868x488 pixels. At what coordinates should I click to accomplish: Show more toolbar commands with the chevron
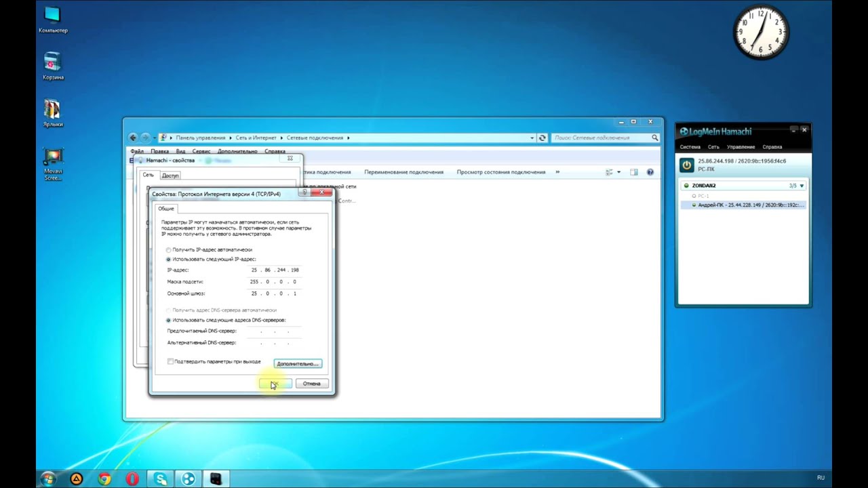click(557, 172)
